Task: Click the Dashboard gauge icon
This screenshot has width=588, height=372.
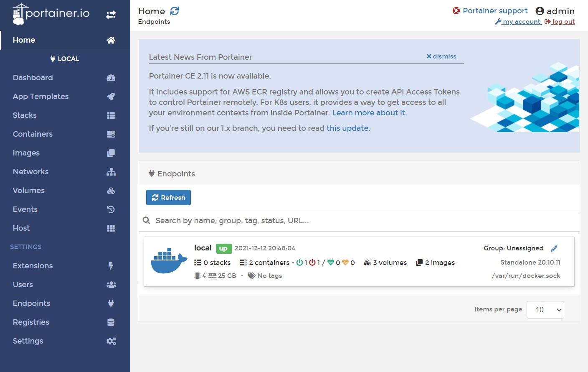Action: pos(111,78)
